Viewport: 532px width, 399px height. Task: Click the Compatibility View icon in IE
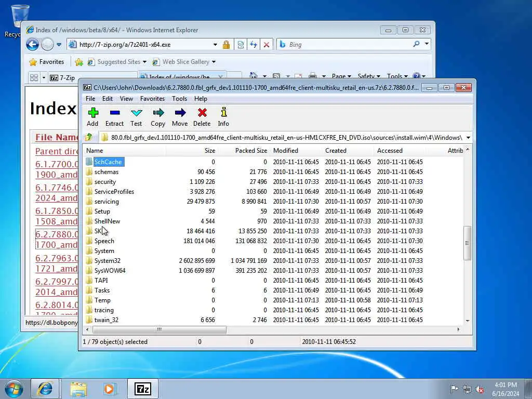(241, 45)
